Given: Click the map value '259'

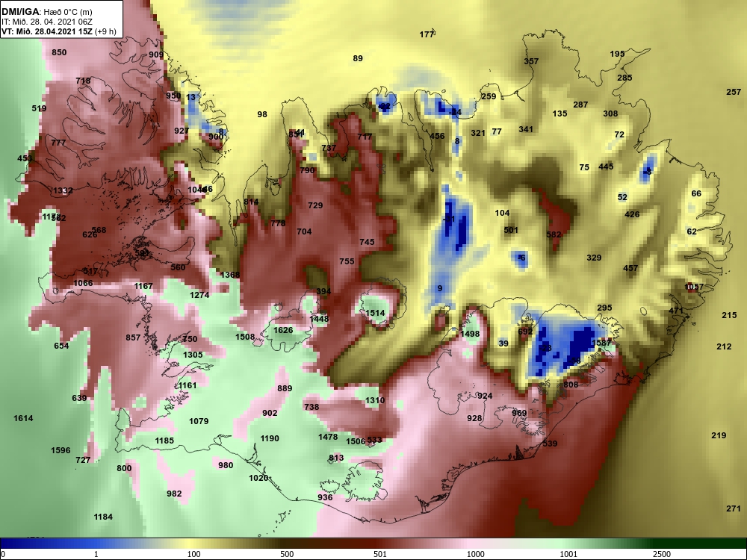Looking at the screenshot, I should point(489,96).
